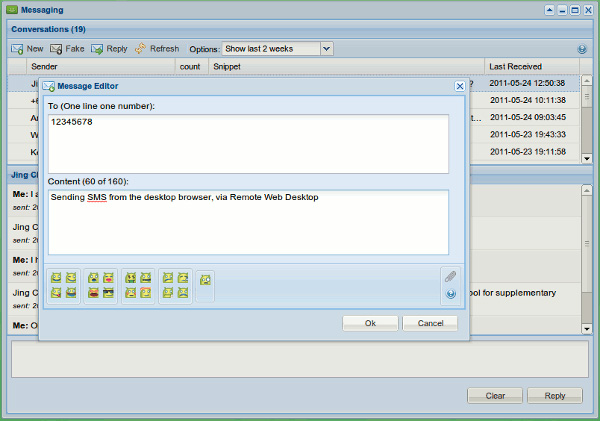Insert the blushing embarrassed emoticon
The width and height of the screenshot is (600, 421).
tap(130, 293)
